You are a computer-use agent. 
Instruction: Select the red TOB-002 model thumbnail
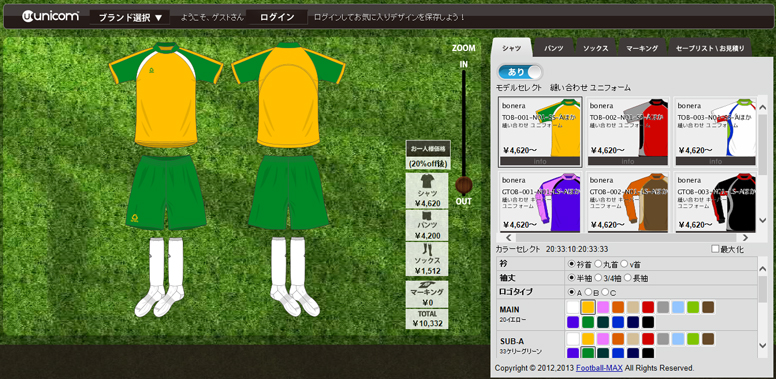click(628, 131)
